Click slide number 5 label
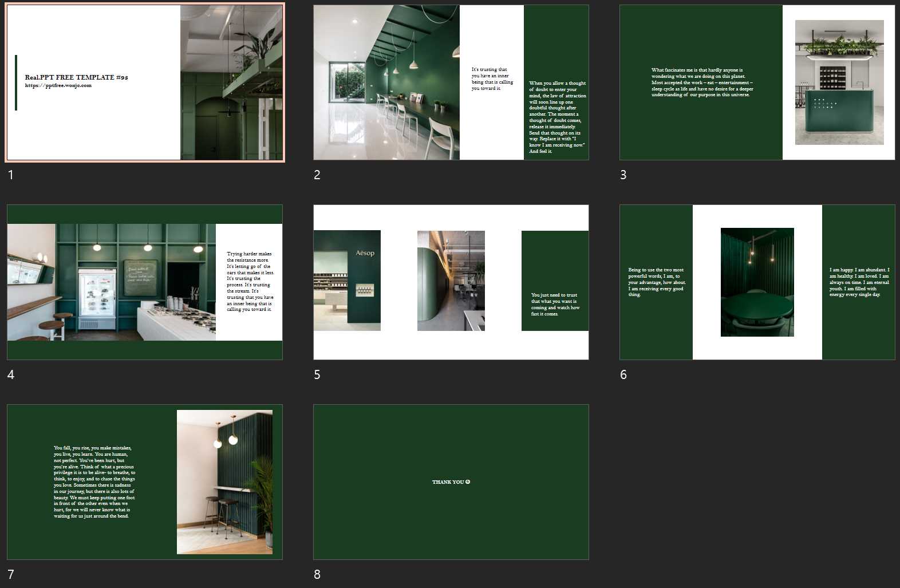This screenshot has width=900, height=588. pos(317,375)
